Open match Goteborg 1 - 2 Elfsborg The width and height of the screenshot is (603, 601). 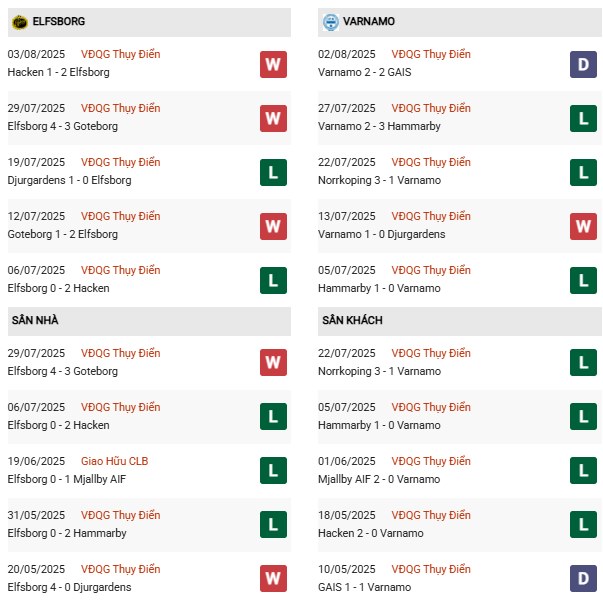62,234
